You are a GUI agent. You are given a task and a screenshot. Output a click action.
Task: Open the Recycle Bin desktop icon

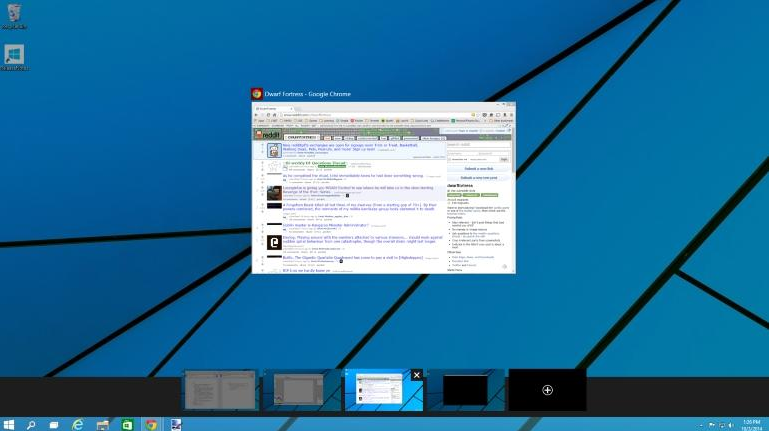click(x=14, y=16)
